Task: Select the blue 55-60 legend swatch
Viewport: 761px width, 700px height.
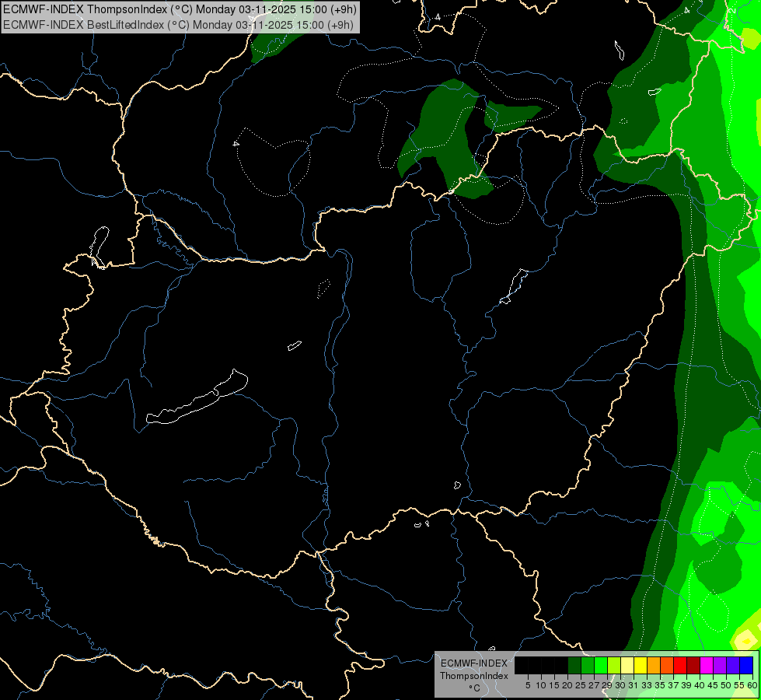Action: pos(746,665)
